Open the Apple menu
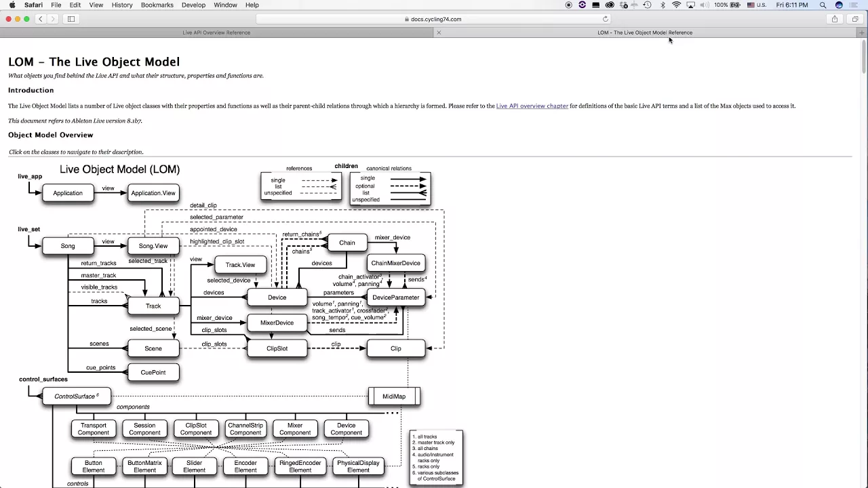The image size is (868, 488). tap(12, 5)
